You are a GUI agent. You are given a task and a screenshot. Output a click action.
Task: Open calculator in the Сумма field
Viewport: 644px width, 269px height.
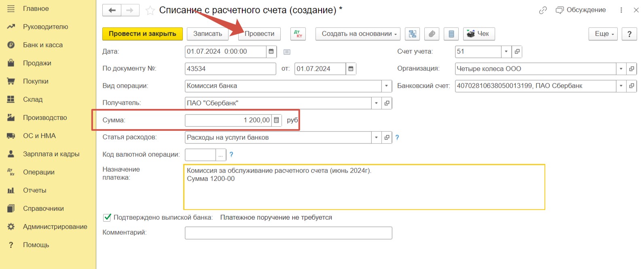tap(276, 120)
